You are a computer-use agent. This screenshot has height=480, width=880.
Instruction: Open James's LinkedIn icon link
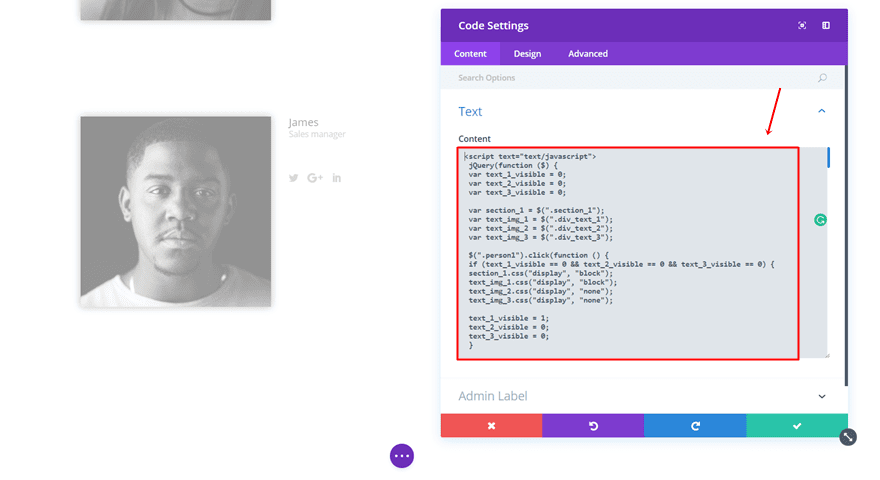(x=337, y=178)
